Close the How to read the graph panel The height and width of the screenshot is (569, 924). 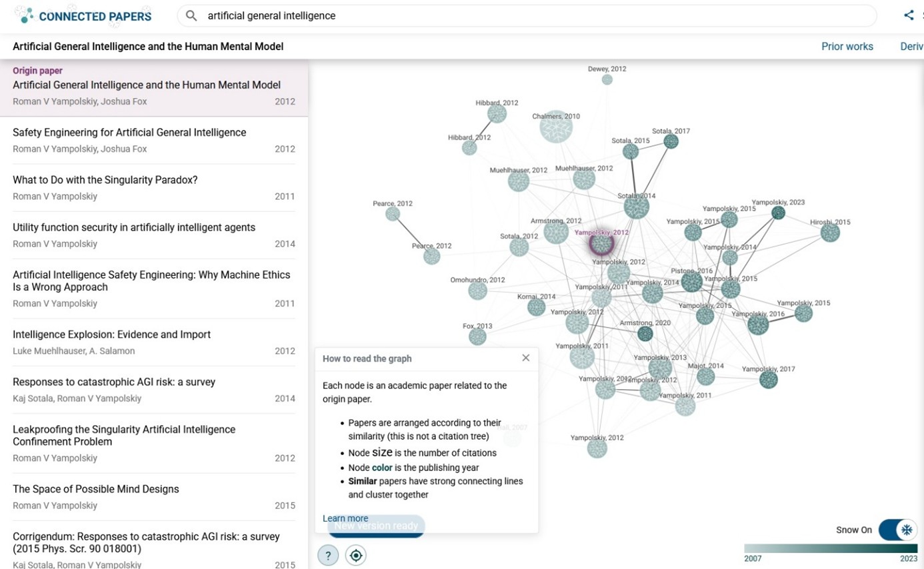[x=526, y=358]
